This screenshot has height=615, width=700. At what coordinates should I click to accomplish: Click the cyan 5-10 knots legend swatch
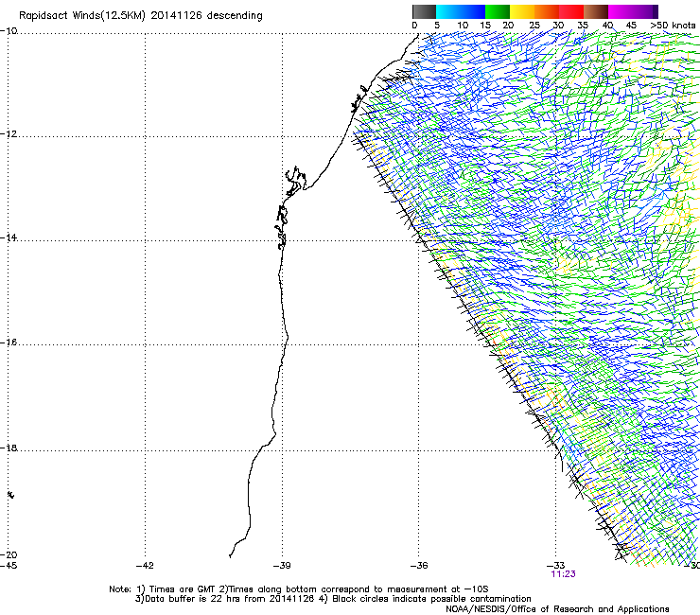click(x=448, y=11)
